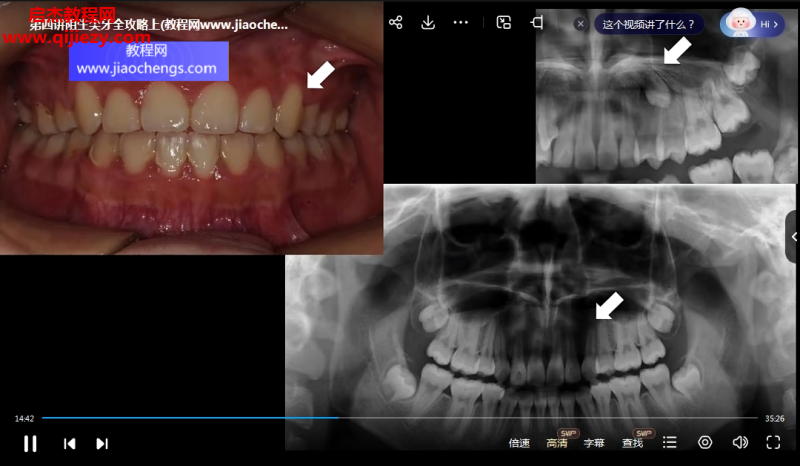Open the Hi AI assistant avatar
800x466 pixels.
tap(750, 23)
